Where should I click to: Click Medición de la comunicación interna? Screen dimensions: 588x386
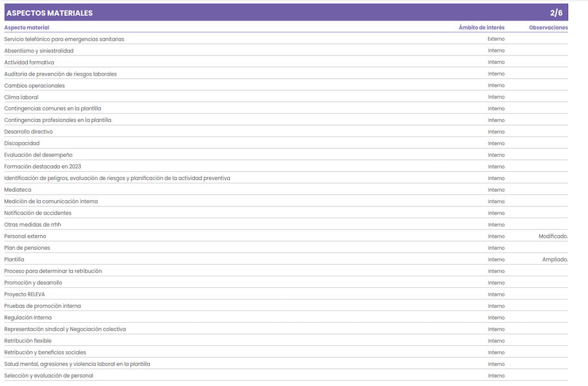(x=51, y=201)
